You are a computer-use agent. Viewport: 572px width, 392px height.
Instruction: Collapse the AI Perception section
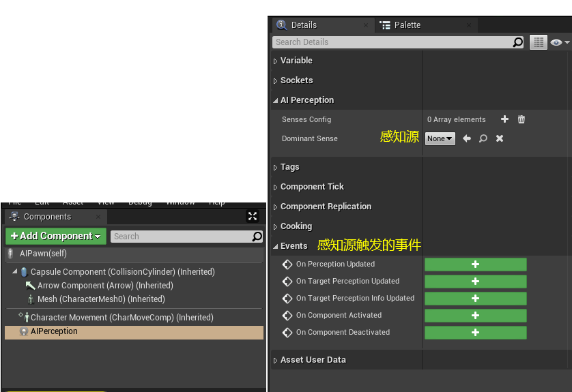[276, 100]
